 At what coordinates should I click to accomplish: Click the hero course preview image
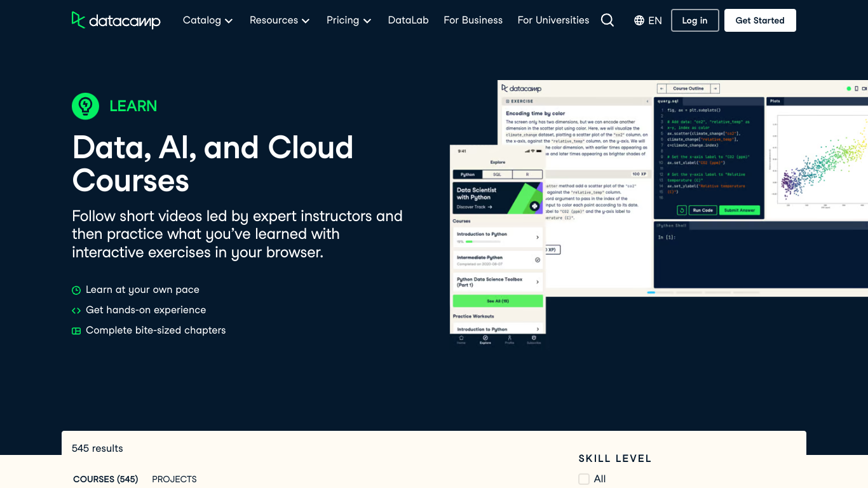pos(658,213)
